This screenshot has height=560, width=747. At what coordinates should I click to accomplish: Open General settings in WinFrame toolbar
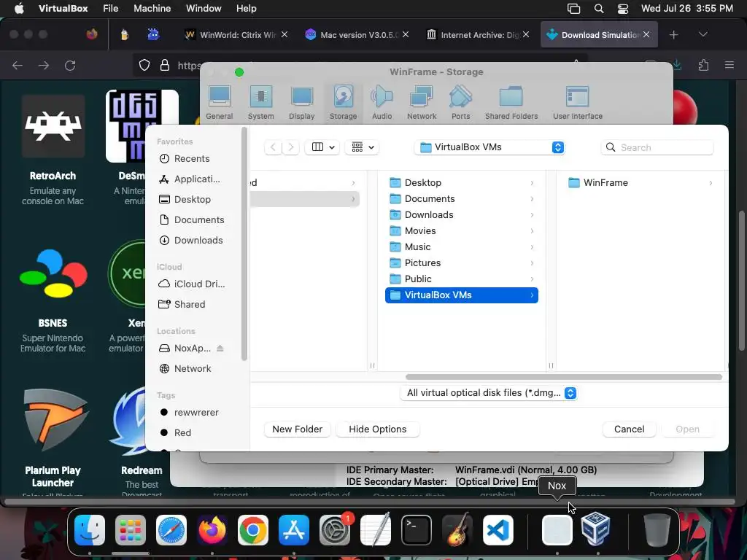(219, 102)
